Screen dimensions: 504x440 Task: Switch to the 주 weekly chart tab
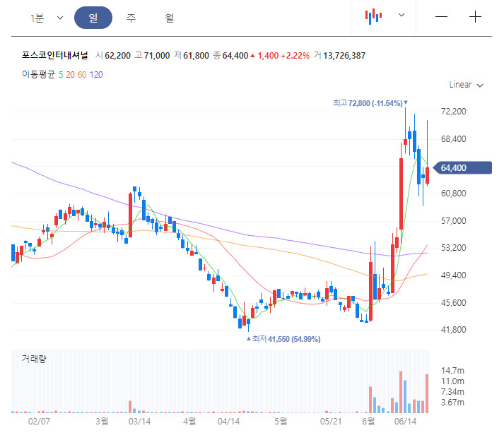(x=131, y=18)
